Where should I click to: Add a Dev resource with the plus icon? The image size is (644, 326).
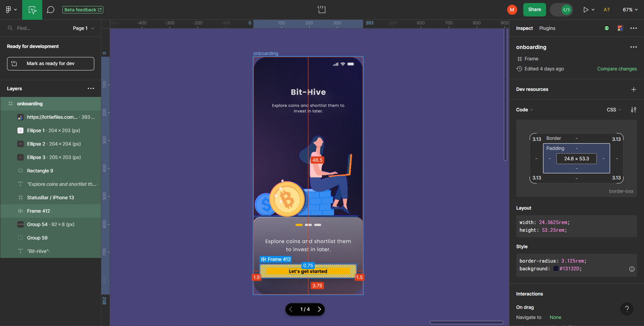click(634, 89)
